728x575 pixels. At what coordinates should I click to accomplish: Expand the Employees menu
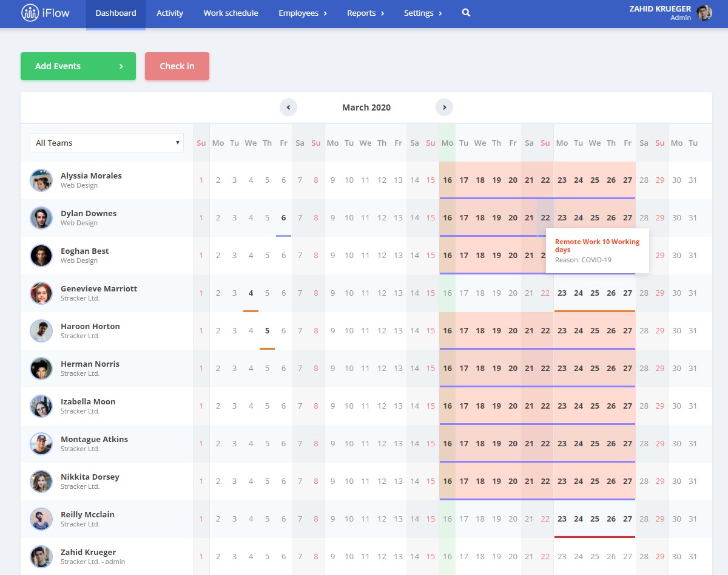(x=303, y=13)
